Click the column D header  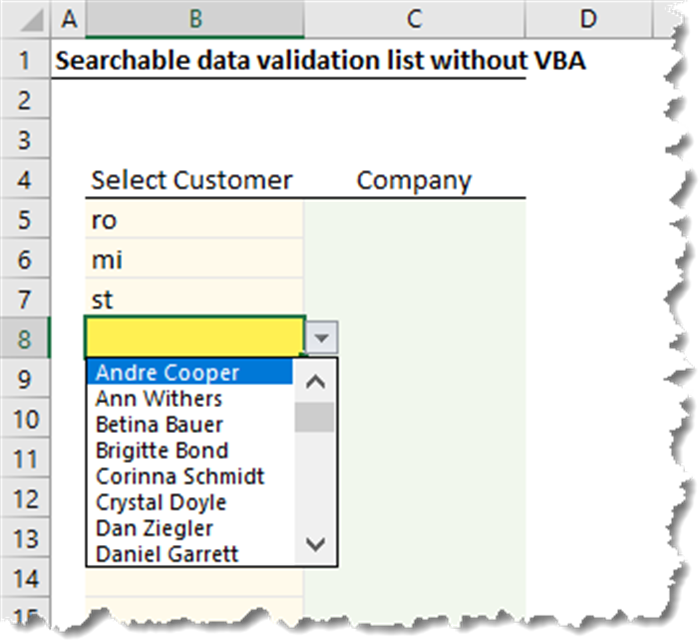588,17
